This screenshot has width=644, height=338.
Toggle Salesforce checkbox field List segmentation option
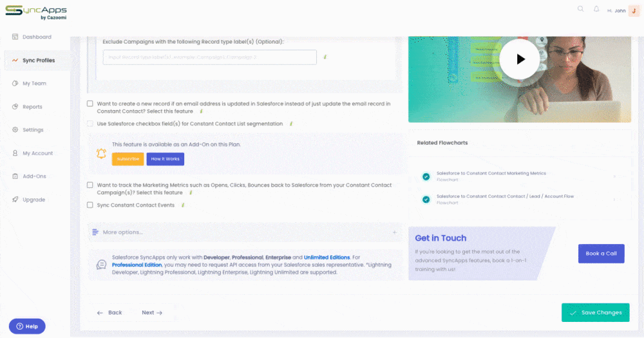pos(90,123)
